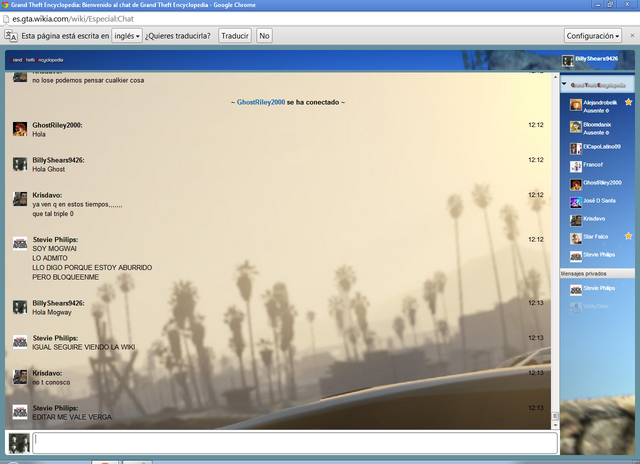Click the text 'PERO BLOQUEENME'

pos(66,277)
